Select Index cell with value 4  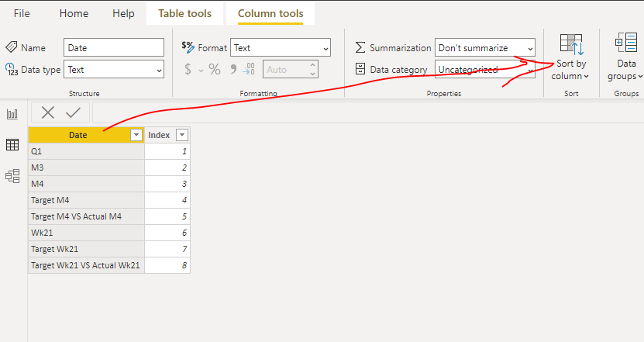167,200
